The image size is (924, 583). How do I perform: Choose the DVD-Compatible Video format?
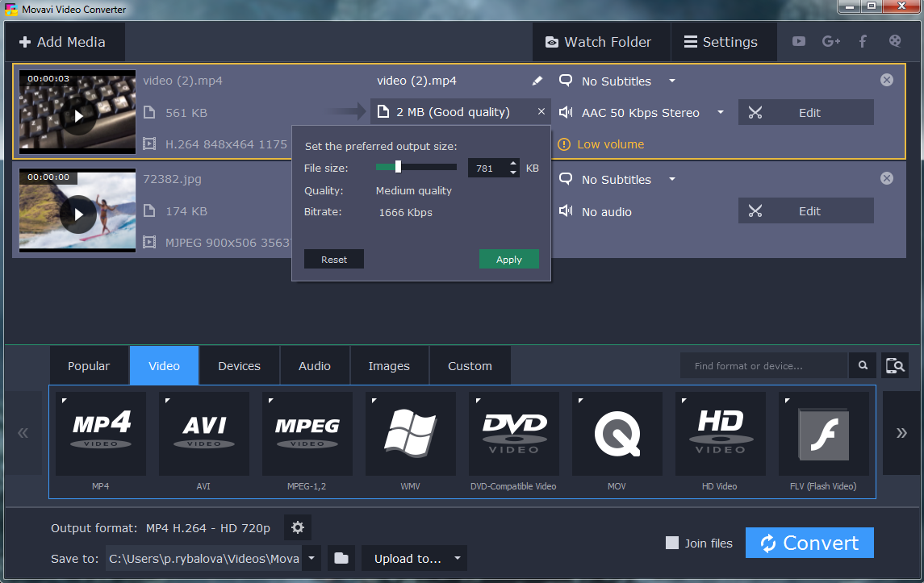(513, 434)
